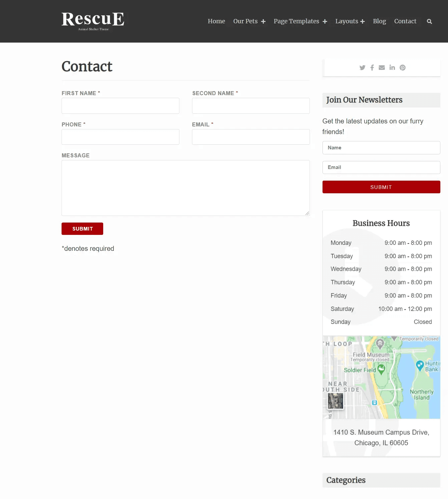The image size is (448, 499).
Task: Click the LinkedIn share icon
Action: pyautogui.click(x=392, y=68)
